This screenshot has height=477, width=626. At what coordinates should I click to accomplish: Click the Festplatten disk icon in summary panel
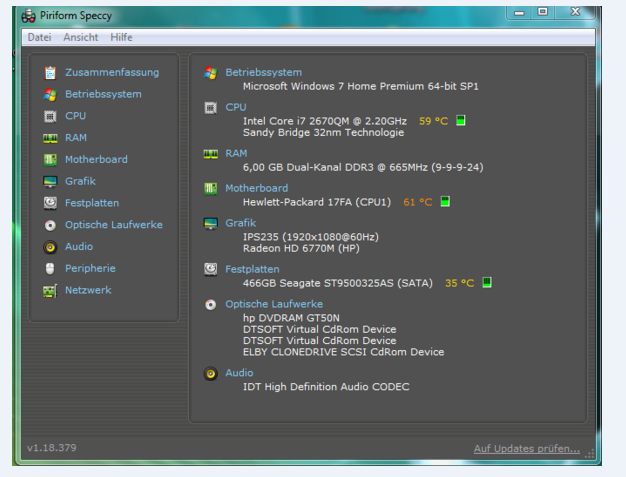(210, 269)
